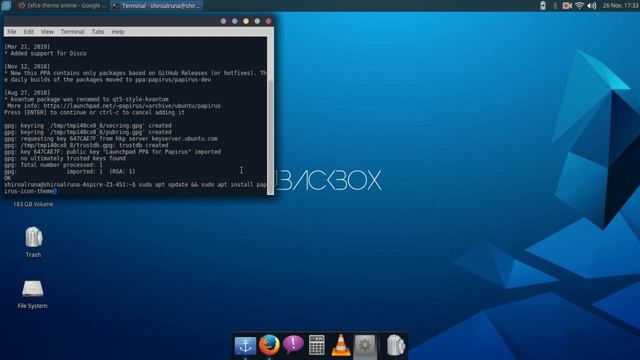Click the clock showing 26 Nov

620,6
